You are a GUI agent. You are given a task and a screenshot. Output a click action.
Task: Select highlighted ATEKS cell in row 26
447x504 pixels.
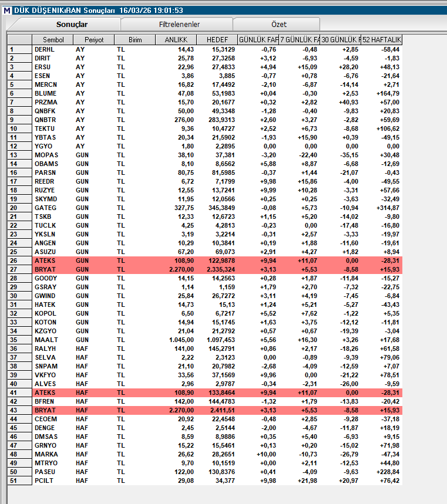tap(53, 261)
